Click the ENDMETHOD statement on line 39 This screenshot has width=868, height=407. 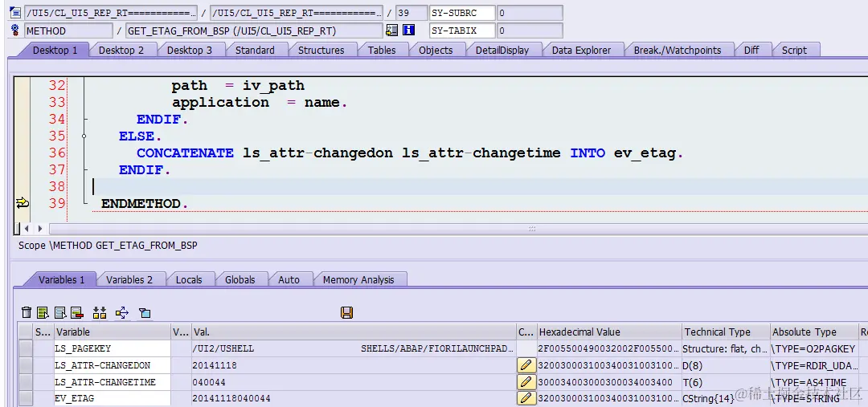(x=145, y=204)
